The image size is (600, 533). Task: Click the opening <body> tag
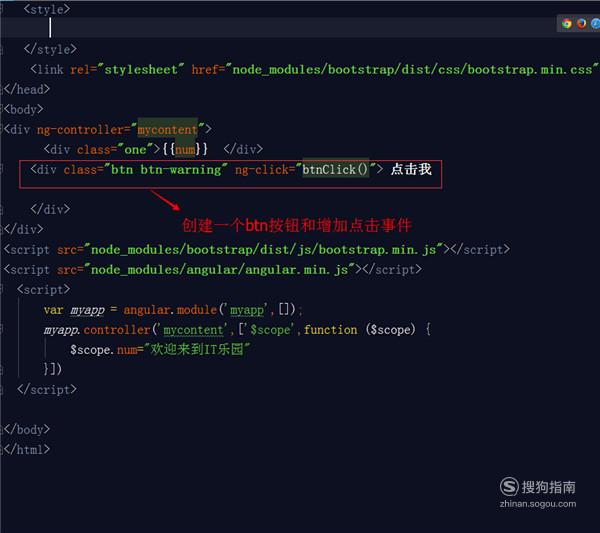point(23,109)
